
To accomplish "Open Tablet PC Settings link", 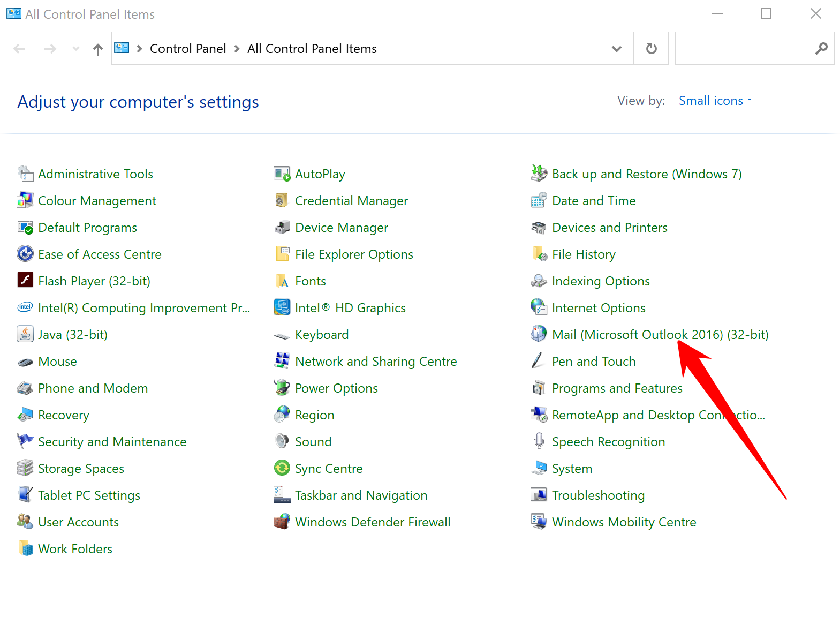I will pos(89,495).
